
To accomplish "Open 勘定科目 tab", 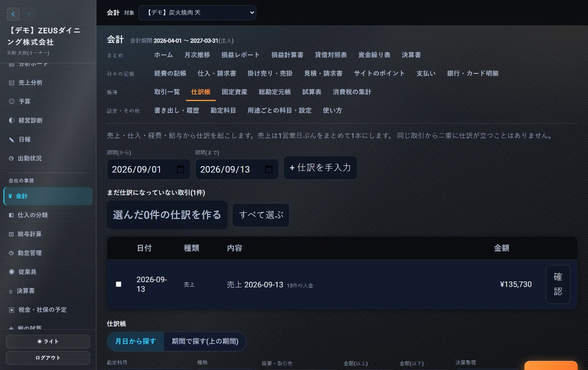I will tap(223, 111).
